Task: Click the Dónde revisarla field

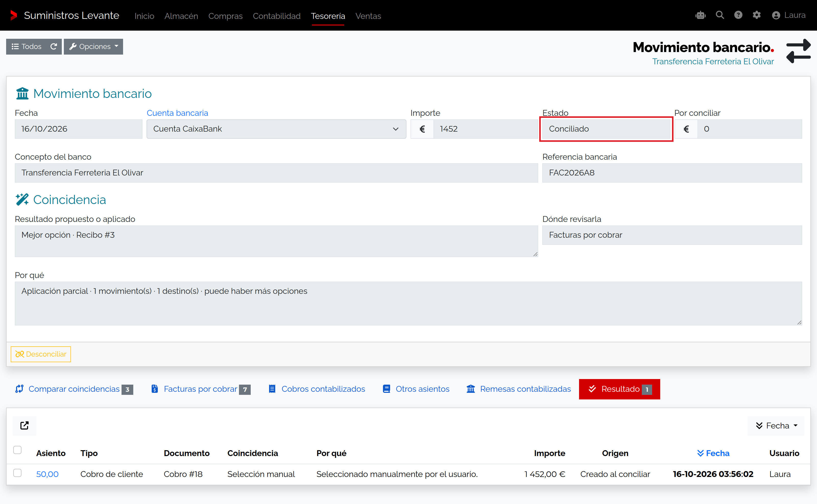Action: pyautogui.click(x=672, y=235)
